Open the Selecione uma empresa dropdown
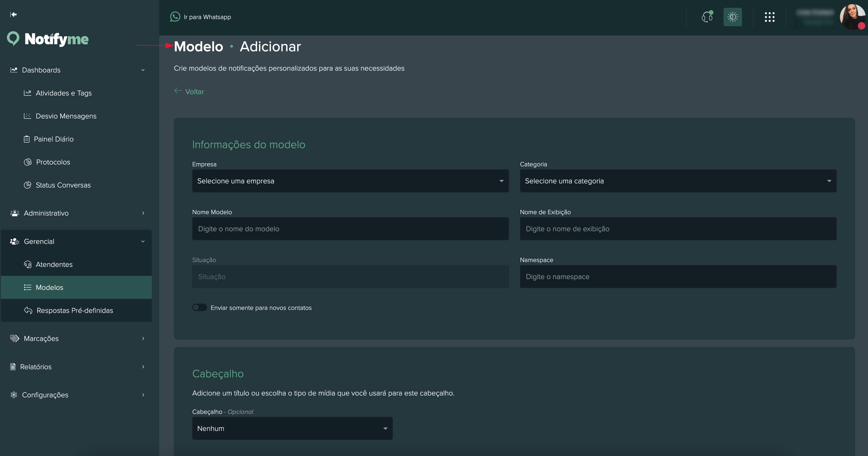 [350, 181]
